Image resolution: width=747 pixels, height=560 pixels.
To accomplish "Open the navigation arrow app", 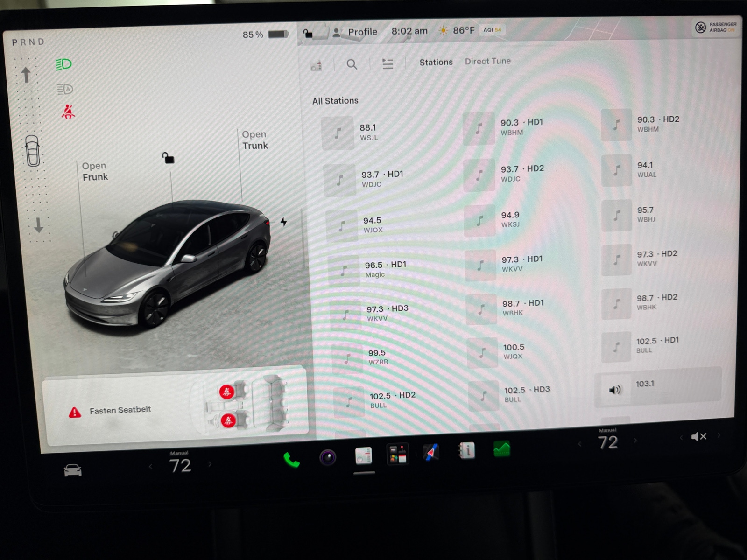I will (431, 452).
